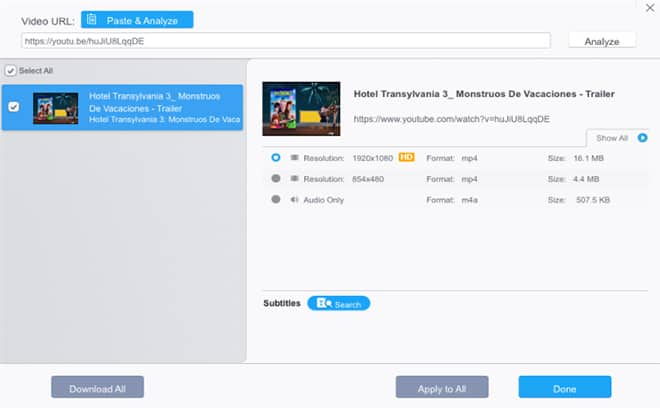Click the 4.4 MB size value

(586, 179)
